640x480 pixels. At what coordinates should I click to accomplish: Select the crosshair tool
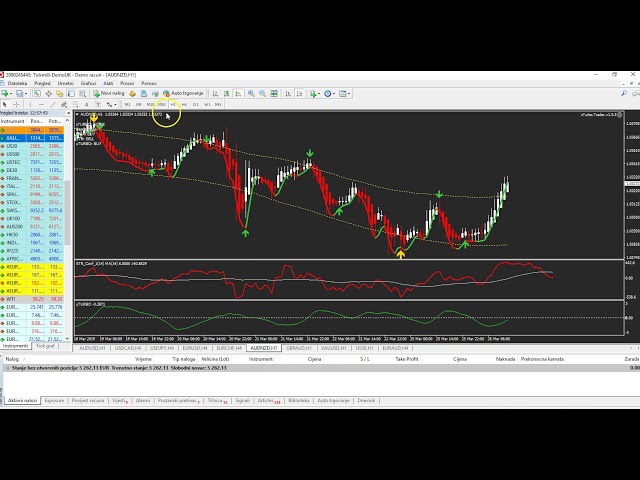pos(16,104)
